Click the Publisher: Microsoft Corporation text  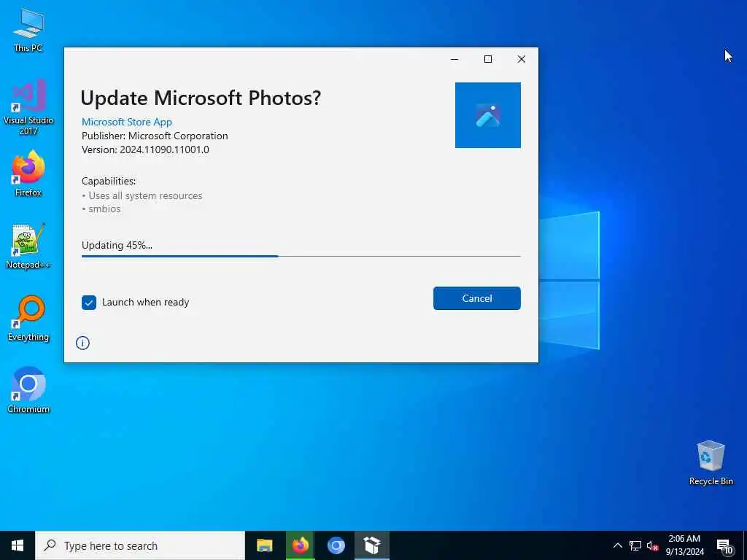155,136
